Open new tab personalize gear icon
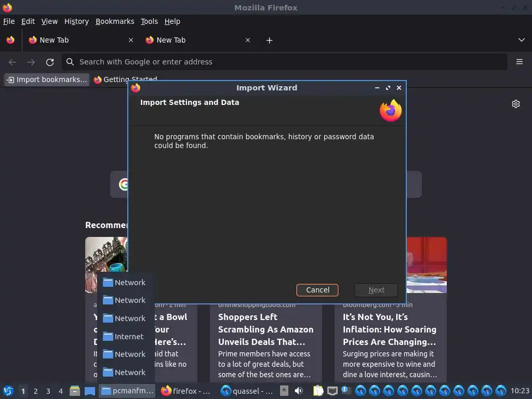Image resolution: width=532 pixels, height=399 pixels. coord(516,104)
